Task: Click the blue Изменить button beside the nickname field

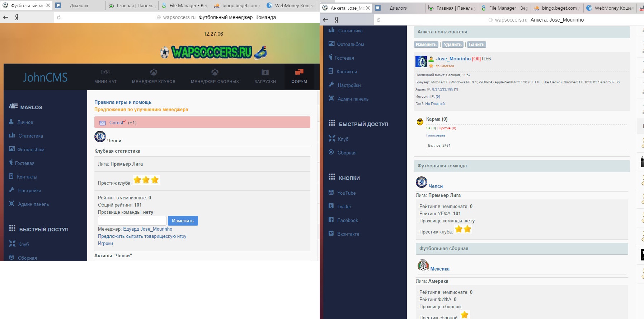Action: tap(183, 221)
